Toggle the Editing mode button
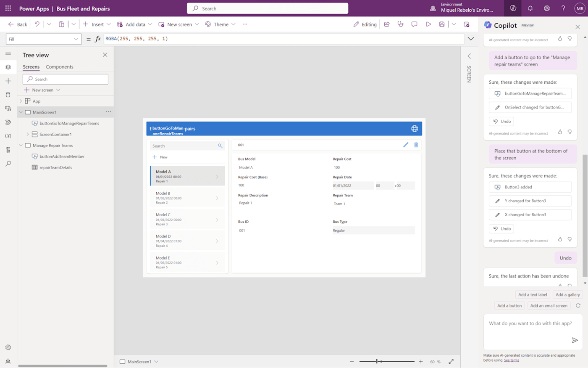The image size is (588, 368). click(365, 24)
